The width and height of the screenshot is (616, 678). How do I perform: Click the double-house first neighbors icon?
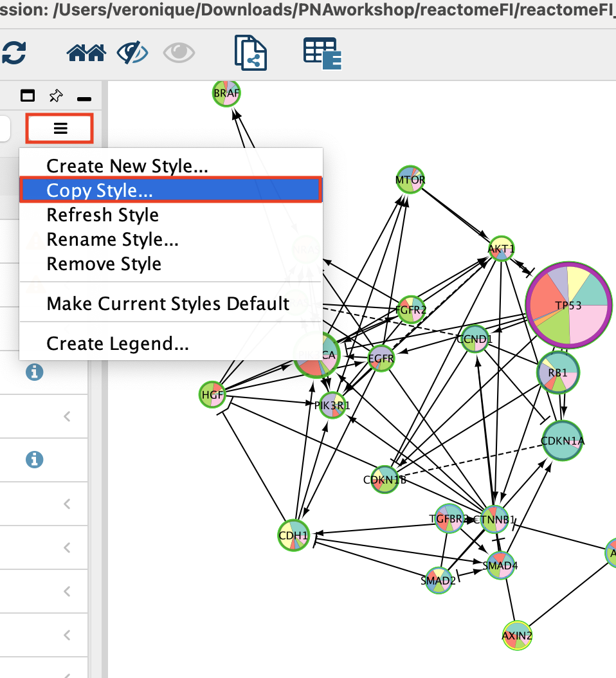[86, 53]
